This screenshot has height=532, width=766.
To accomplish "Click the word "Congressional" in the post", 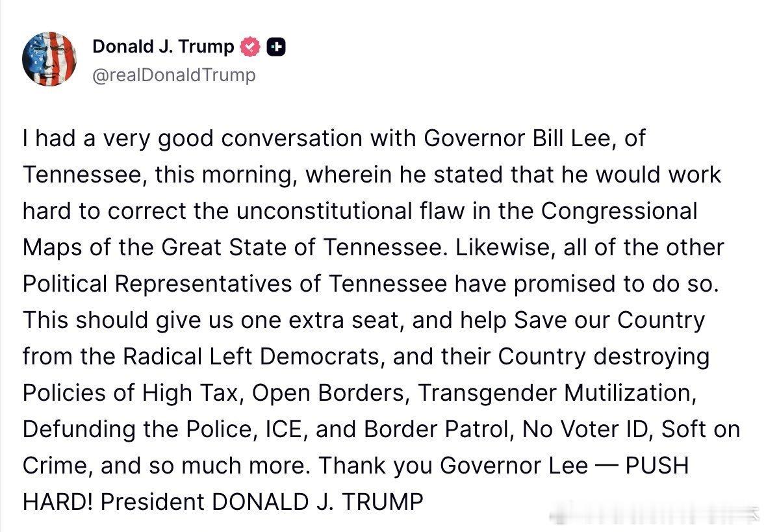I will tap(619, 211).
